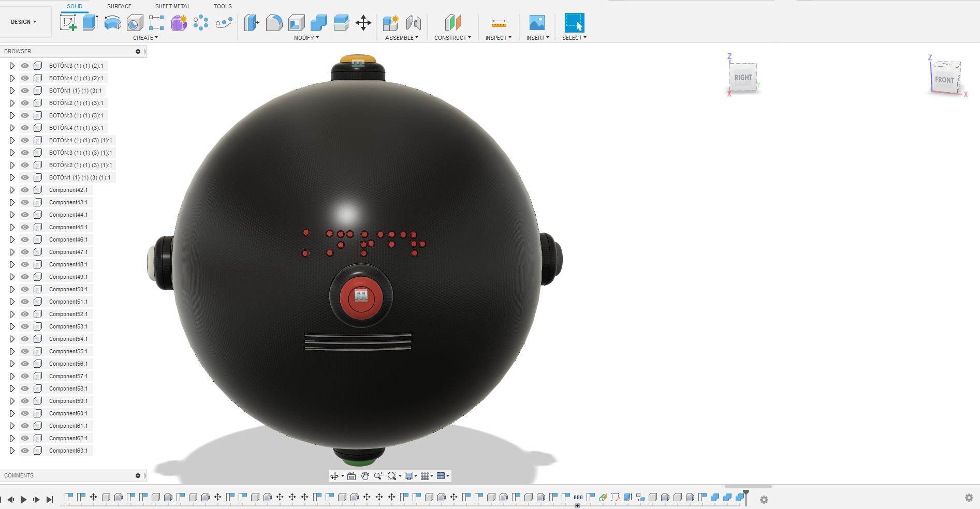The width and height of the screenshot is (980, 509).
Task: Expand the Component55:1 tree node
Action: coord(12,351)
